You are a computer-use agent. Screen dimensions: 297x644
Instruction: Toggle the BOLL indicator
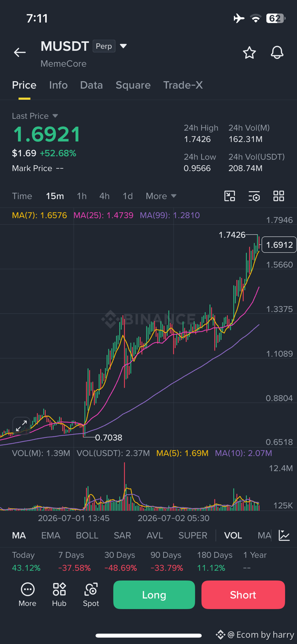[x=87, y=536]
